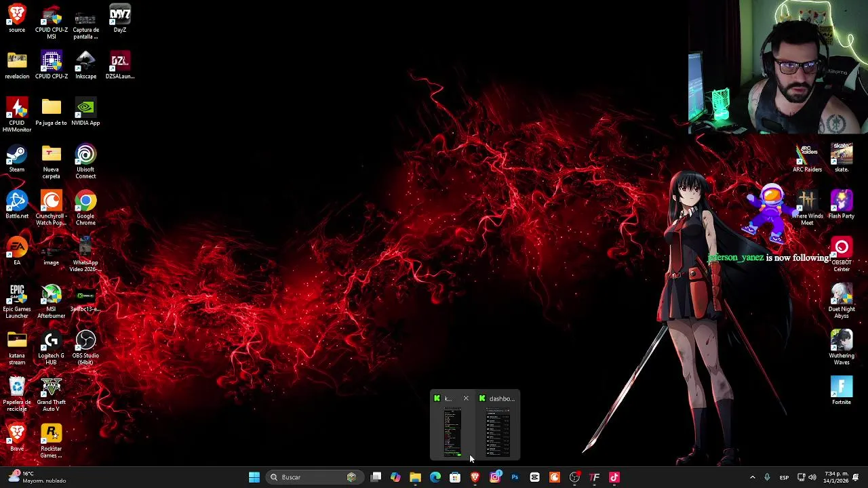Launch Inkscape from the desktop
This screenshot has height=488, width=868.
[x=85, y=65]
